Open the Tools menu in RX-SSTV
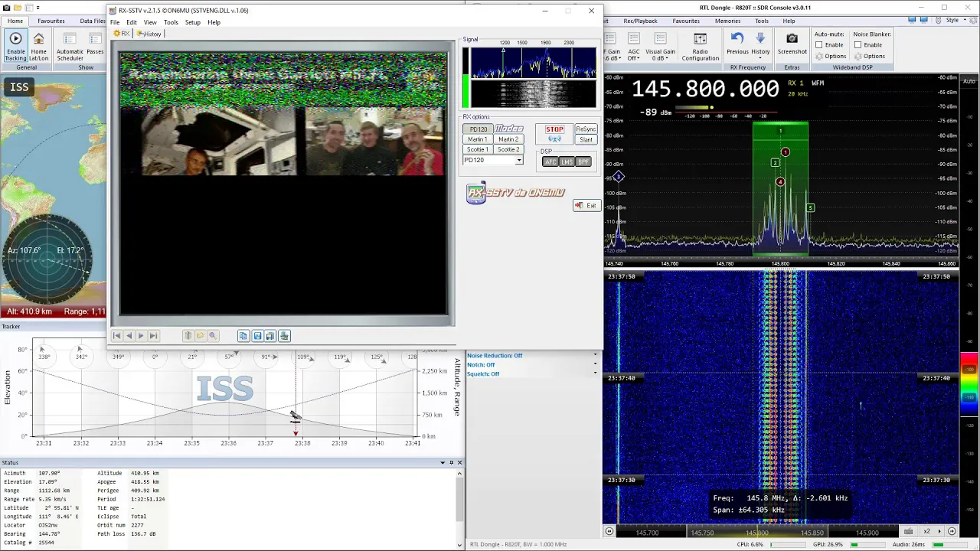 [x=171, y=22]
